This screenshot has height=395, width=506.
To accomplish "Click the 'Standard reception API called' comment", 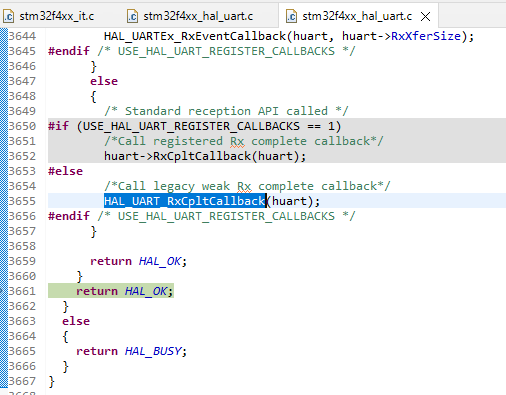I will (x=226, y=111).
